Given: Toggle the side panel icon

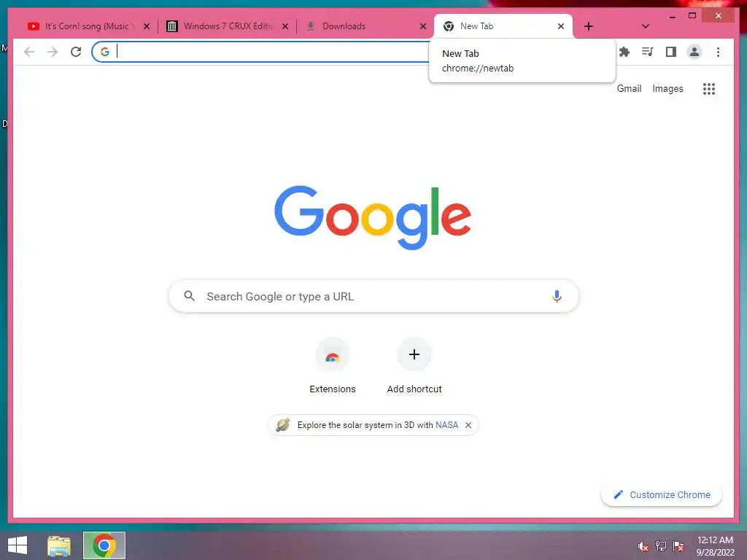Looking at the screenshot, I should 671,52.
